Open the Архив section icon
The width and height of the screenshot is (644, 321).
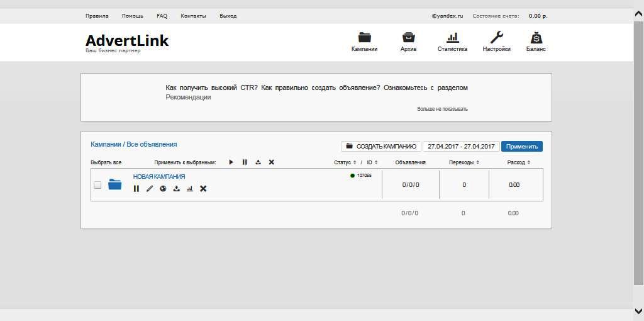point(408,37)
